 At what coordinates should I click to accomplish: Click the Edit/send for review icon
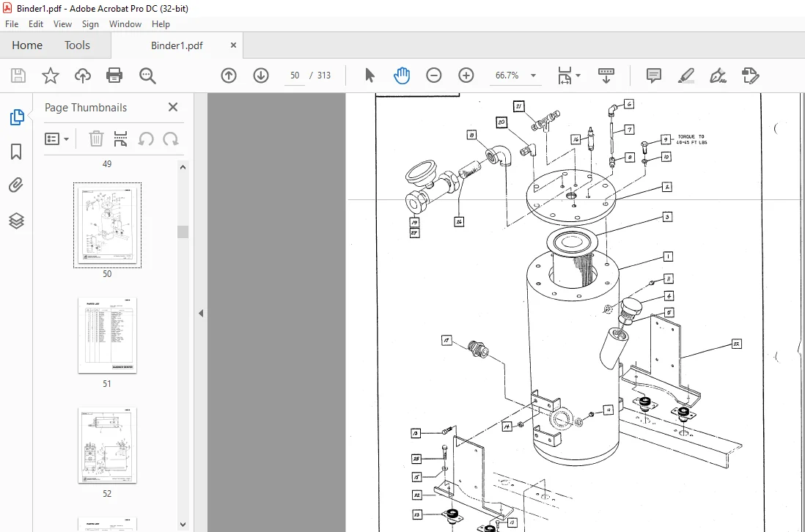pos(750,75)
